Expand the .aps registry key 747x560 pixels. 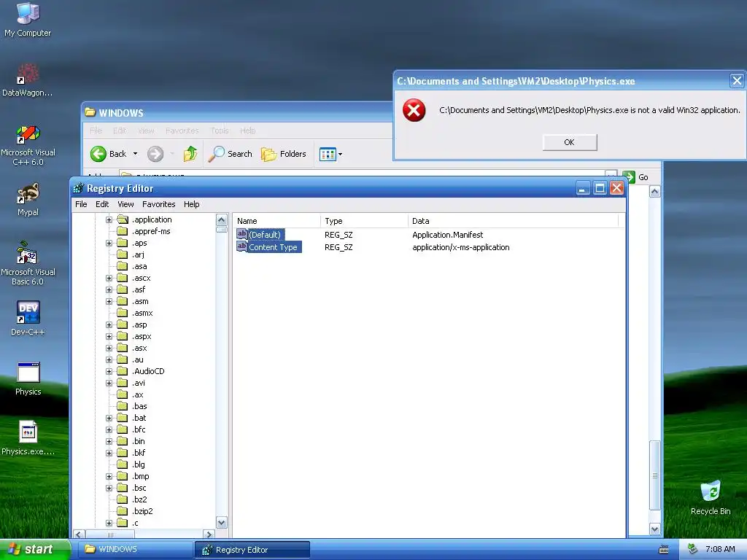pyautogui.click(x=109, y=243)
